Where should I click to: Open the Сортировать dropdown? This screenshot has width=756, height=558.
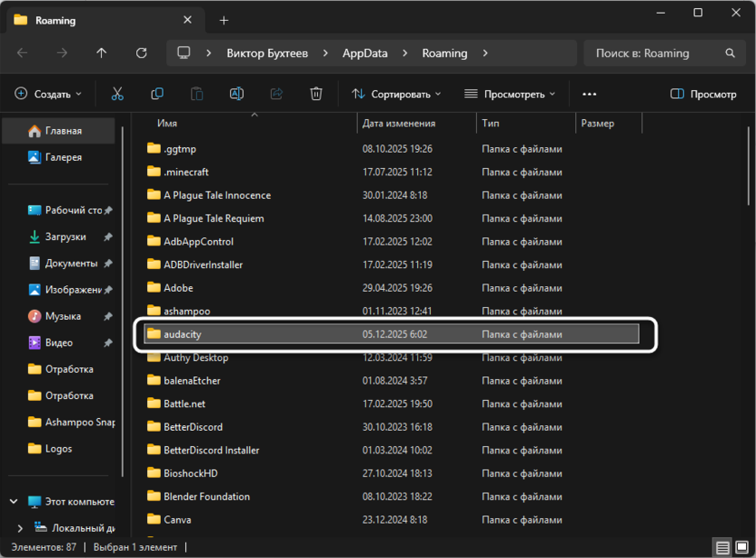pyautogui.click(x=396, y=94)
